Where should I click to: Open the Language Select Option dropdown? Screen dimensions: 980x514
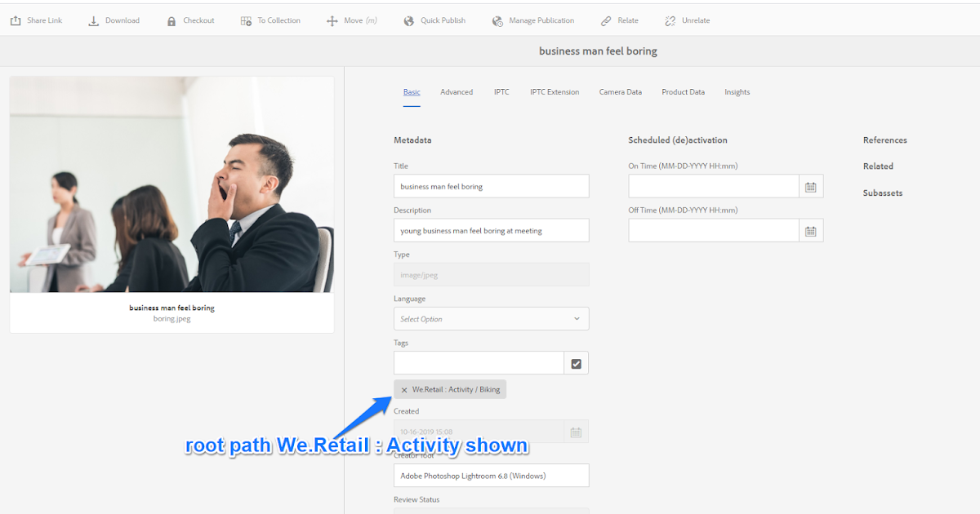click(491, 318)
